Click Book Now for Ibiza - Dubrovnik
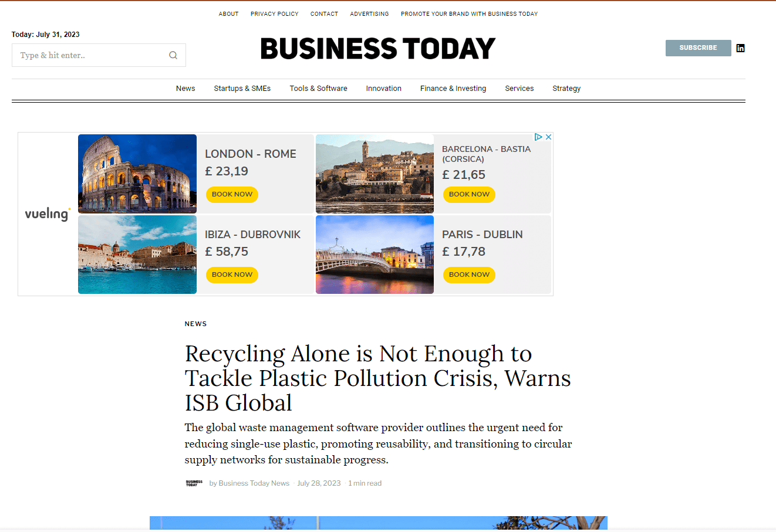 pos(232,275)
